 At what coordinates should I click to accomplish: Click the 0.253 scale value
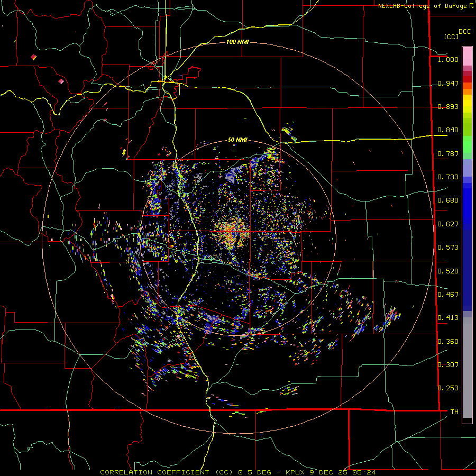pyautogui.click(x=448, y=388)
